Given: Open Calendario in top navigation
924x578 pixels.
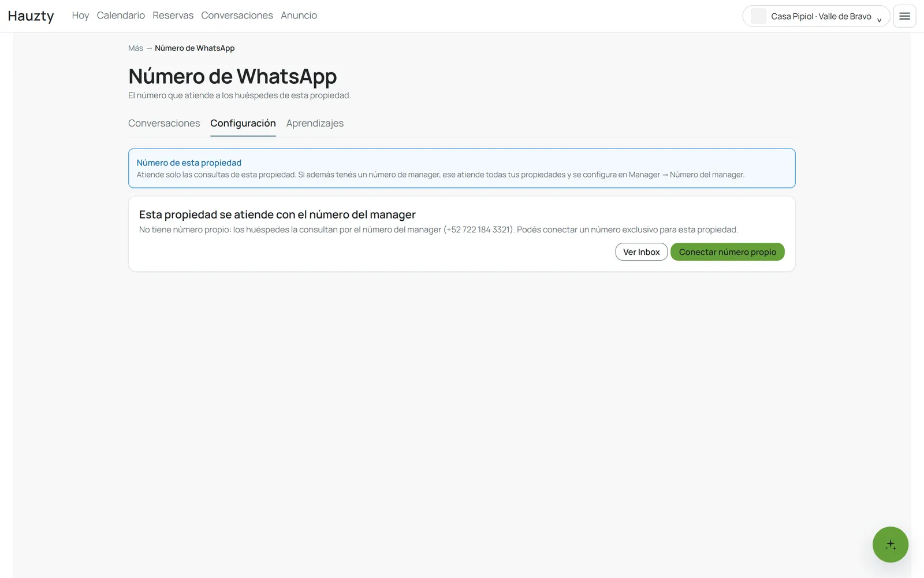Looking at the screenshot, I should 121,16.
